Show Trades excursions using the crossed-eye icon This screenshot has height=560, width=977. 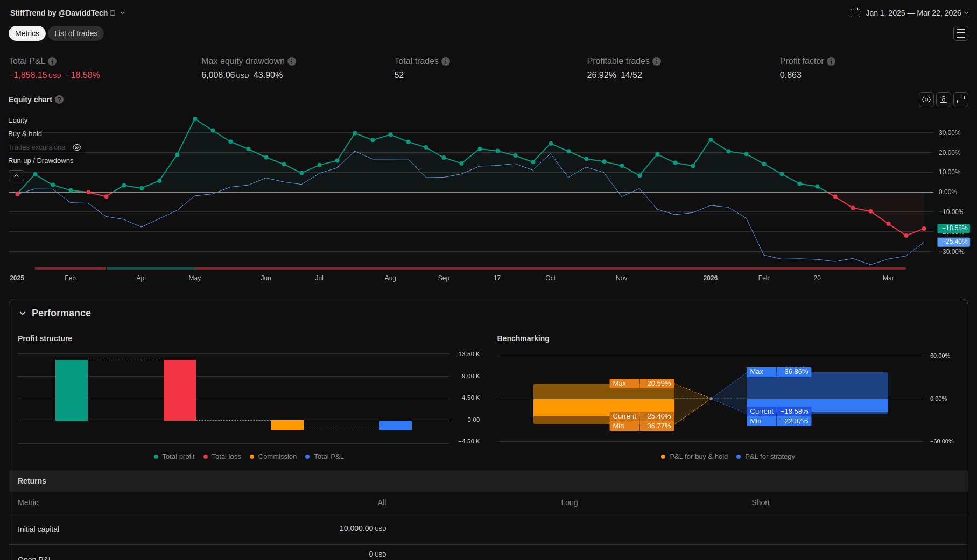click(77, 147)
